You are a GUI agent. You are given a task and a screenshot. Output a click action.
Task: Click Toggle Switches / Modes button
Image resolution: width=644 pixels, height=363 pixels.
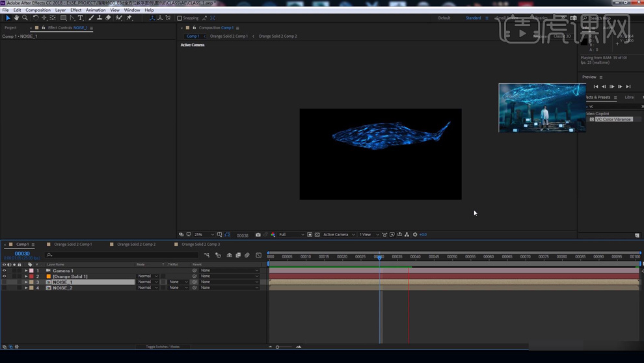click(x=163, y=347)
